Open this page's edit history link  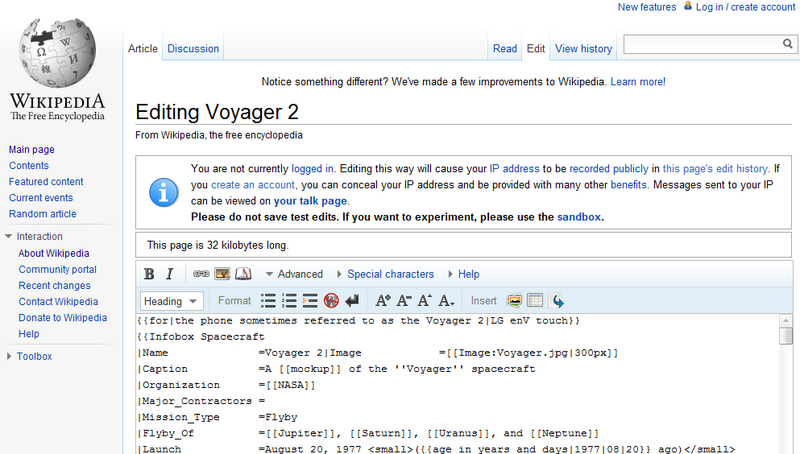pyautogui.click(x=715, y=169)
